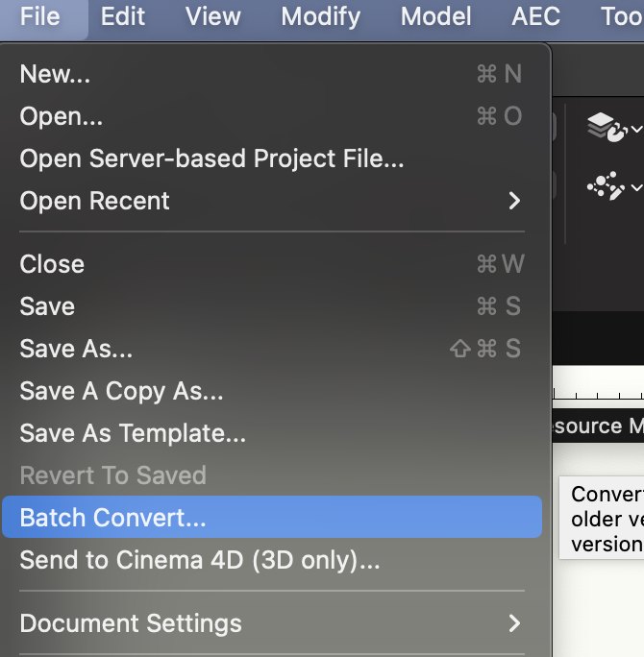Open the Edit menu in menu bar
The width and height of the screenshot is (644, 657).
tap(123, 16)
